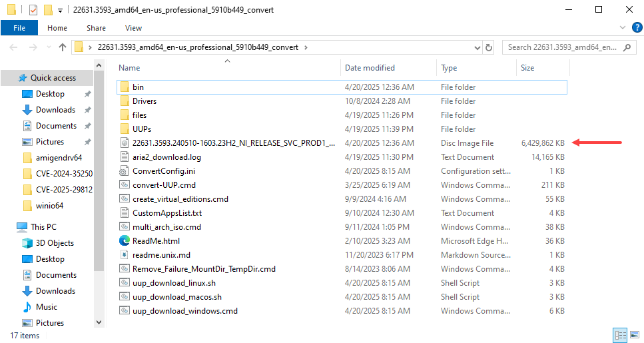Click the Help question mark icon
The width and height of the screenshot is (644, 343).
coord(637,27)
